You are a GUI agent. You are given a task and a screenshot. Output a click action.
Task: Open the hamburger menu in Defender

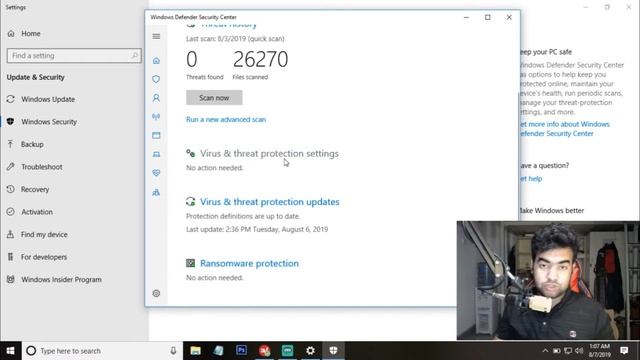click(156, 36)
